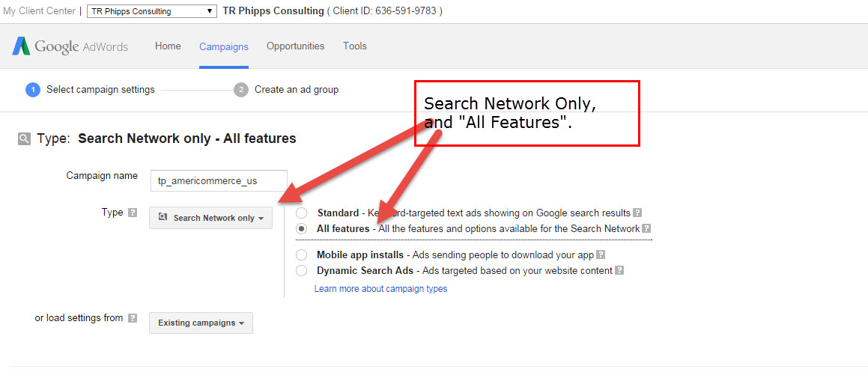Click magnifier icon beside Type heading
This screenshot has height=387, width=868.
coord(25,138)
